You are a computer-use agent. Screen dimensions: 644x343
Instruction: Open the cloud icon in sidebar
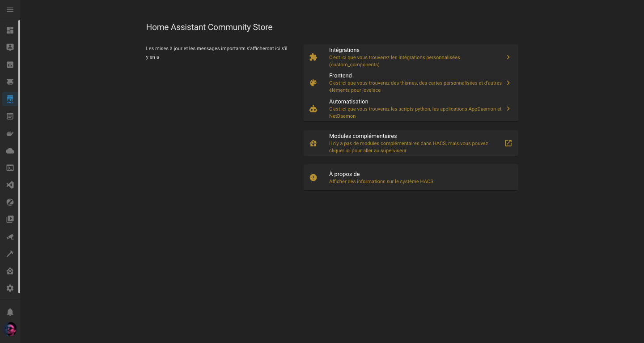point(10,151)
